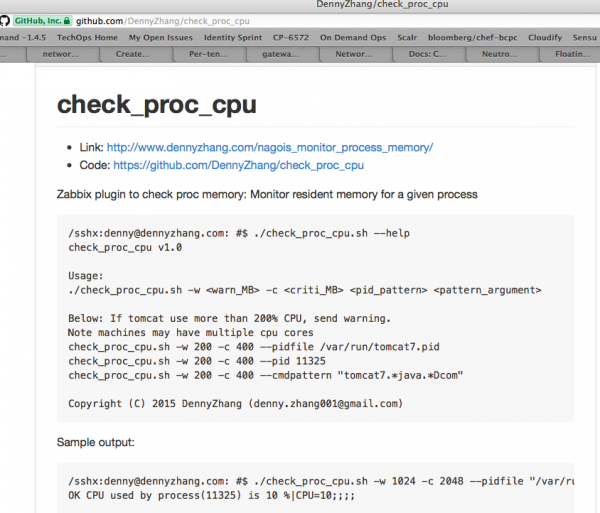The height and width of the screenshot is (513, 600).
Task: Open the github.com/DennyZhang/check_proc_cpu code link
Action: click(238, 165)
